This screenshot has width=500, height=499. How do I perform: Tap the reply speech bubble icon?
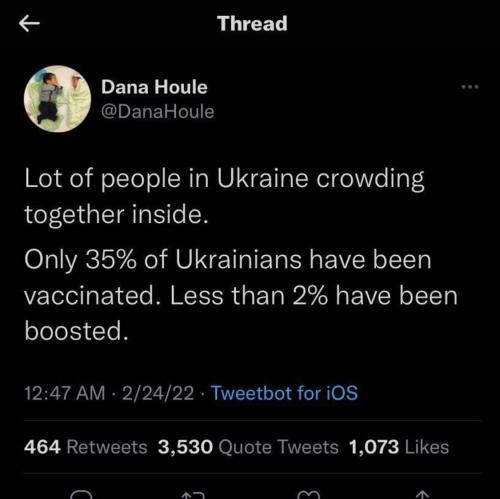click(x=81, y=495)
